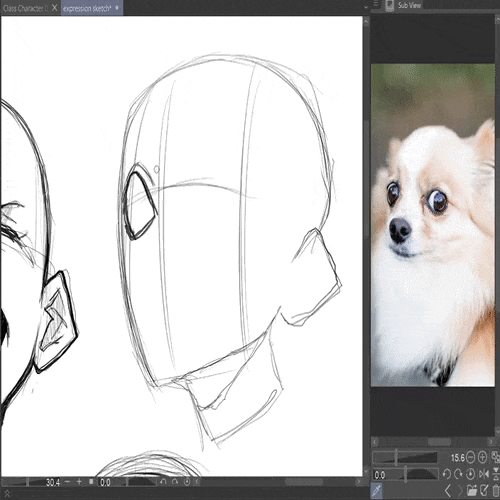Viewport: 500px width, 500px height.
Task: Click the Sub View horizontal scrollbar left arrow
Action: tap(375, 442)
